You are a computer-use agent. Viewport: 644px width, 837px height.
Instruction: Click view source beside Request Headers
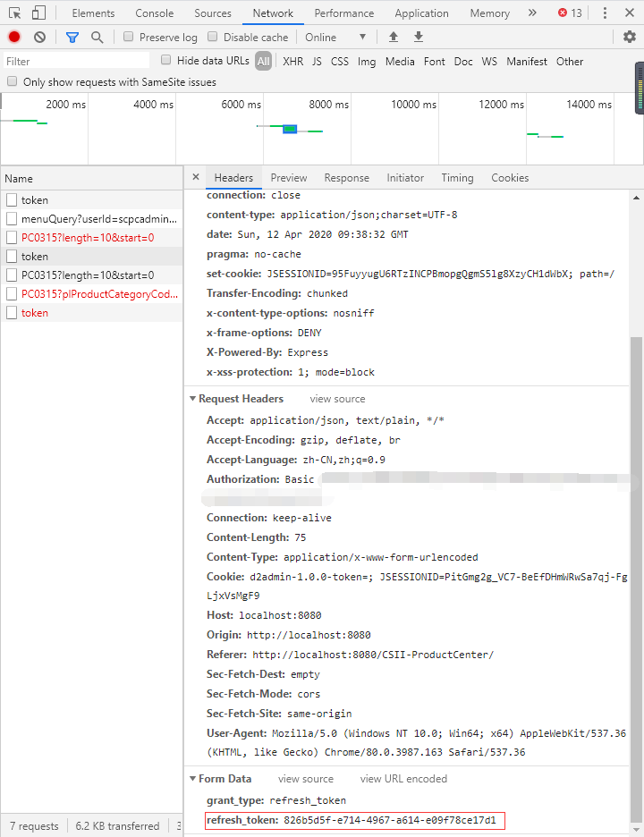337,399
